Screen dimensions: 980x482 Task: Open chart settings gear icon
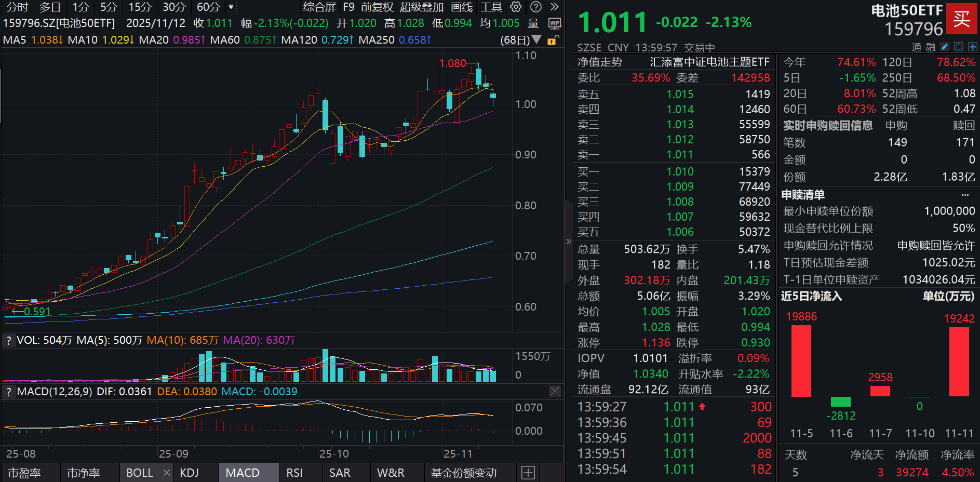(x=516, y=7)
